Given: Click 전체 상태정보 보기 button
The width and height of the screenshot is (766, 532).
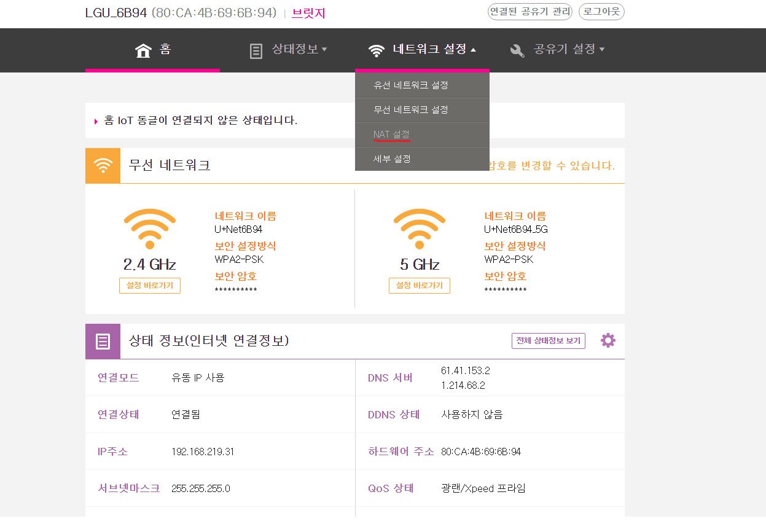Looking at the screenshot, I should 548,341.
